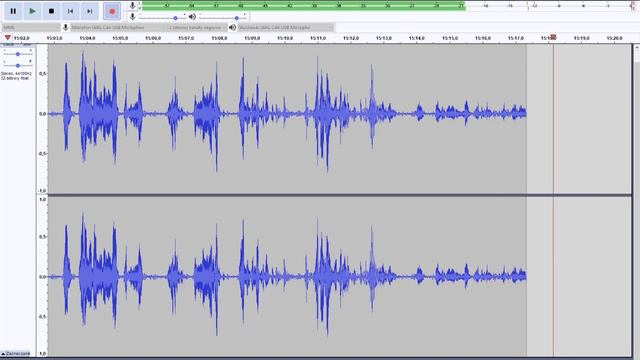Hit the red Record button

pyautogui.click(x=112, y=11)
